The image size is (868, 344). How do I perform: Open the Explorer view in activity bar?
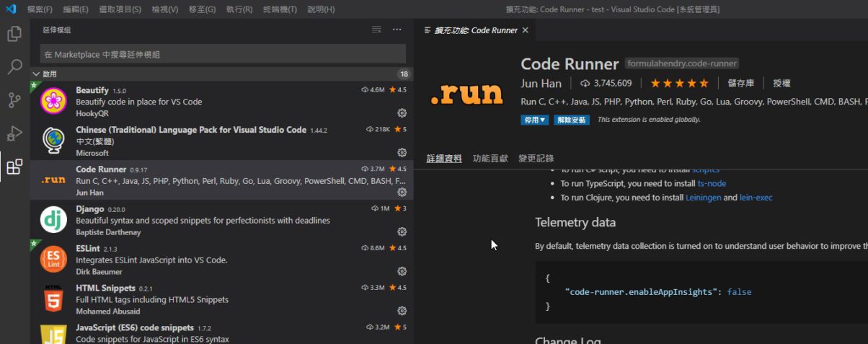point(14,34)
